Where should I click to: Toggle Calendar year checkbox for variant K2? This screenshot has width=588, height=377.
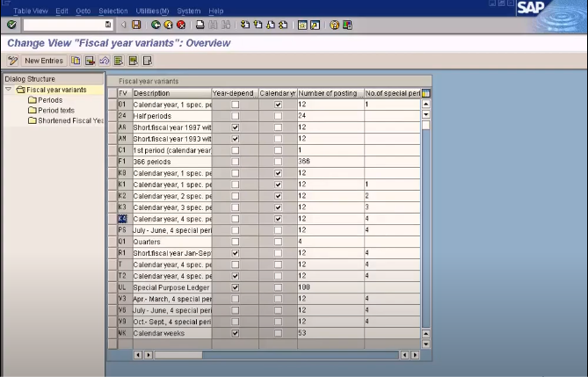278,196
